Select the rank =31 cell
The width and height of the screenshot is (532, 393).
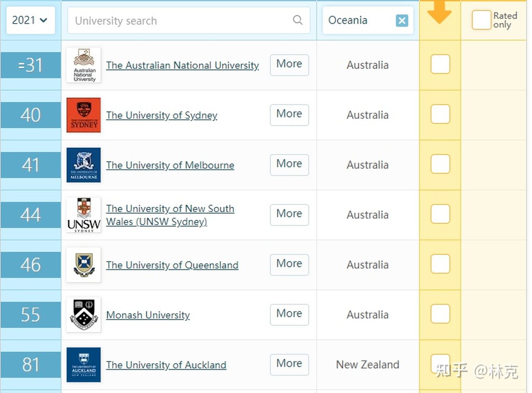31,65
